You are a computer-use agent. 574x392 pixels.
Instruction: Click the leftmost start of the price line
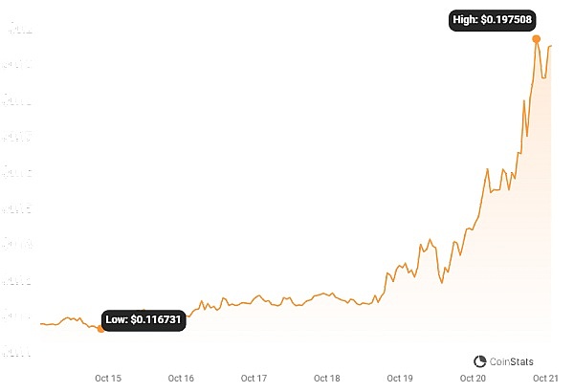41,324
